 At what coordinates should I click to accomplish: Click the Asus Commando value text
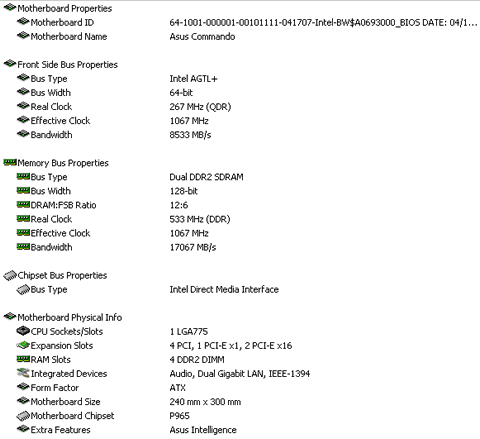202,36
